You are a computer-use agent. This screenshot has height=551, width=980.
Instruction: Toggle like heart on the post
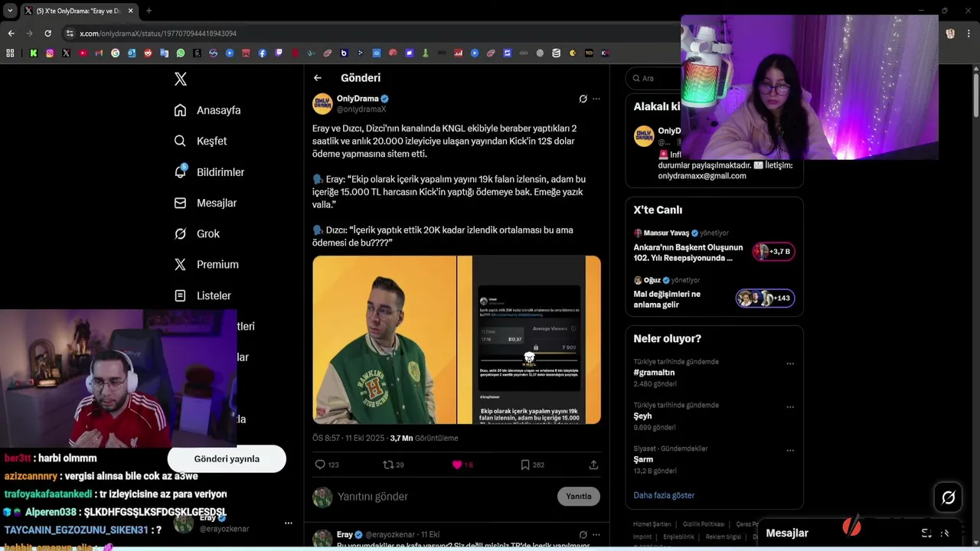pyautogui.click(x=457, y=465)
